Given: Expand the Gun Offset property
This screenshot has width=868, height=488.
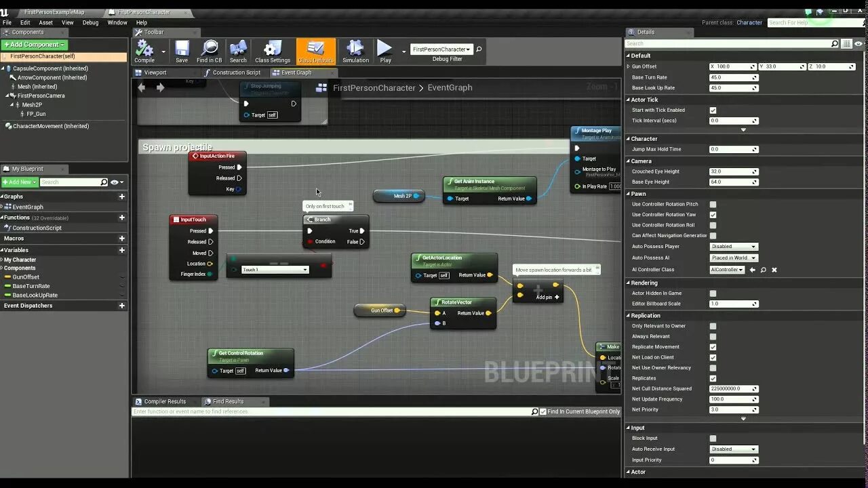Looking at the screenshot, I should pos(628,66).
